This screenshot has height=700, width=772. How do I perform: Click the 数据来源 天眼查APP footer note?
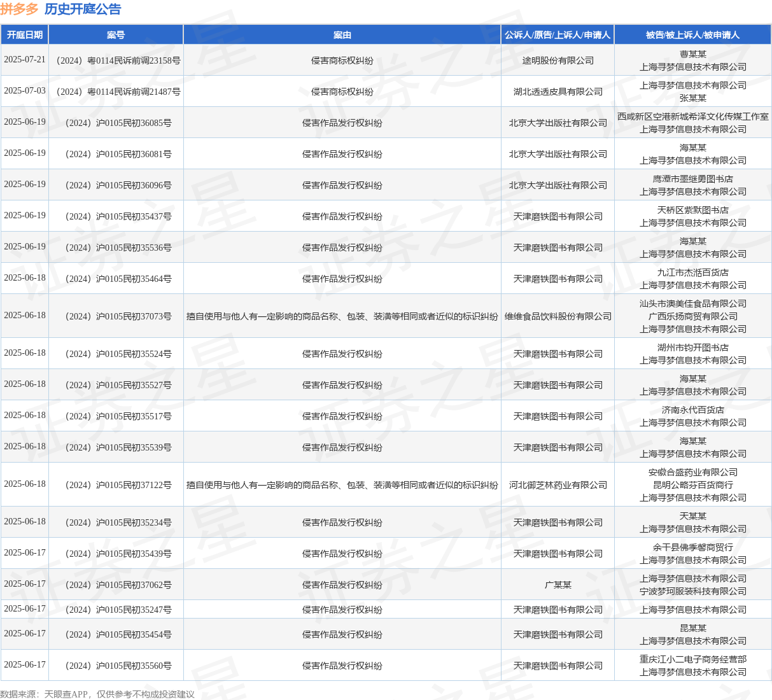click(97, 694)
